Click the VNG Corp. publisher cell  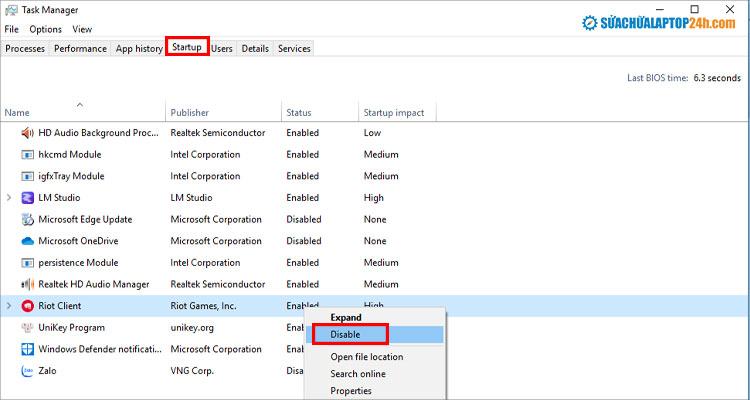192,371
